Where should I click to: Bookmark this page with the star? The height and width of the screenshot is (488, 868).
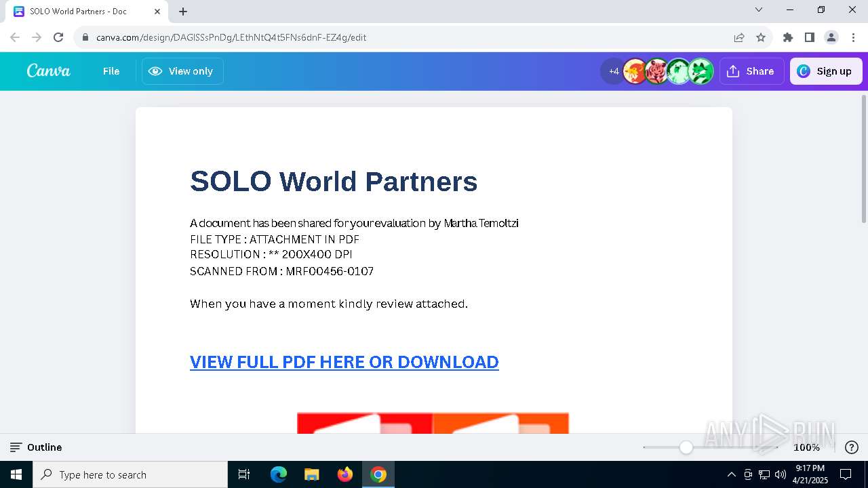coord(761,37)
